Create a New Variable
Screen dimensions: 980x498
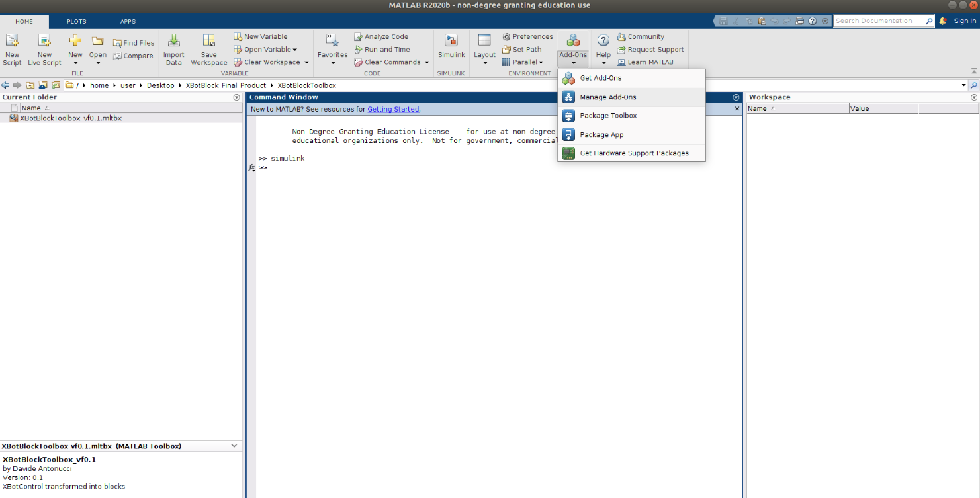(261, 37)
